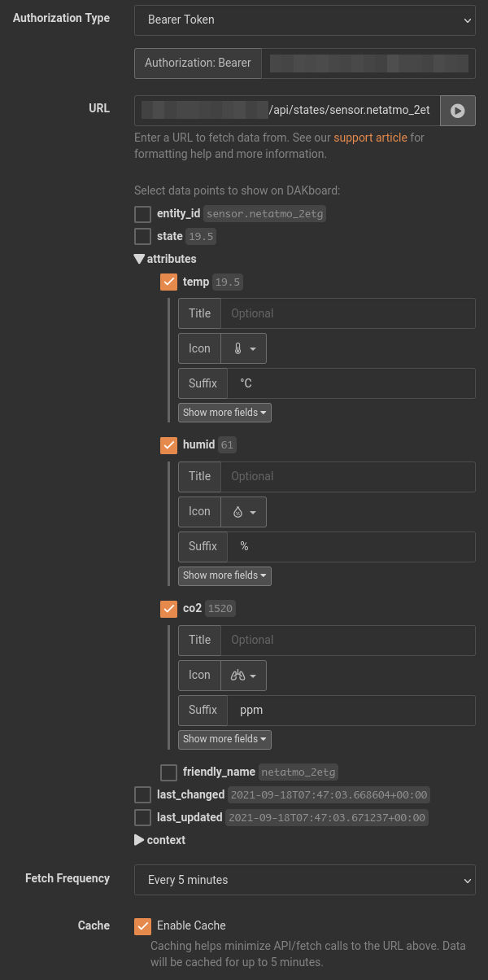
Task: Click the Bearer token input field
Action: click(368, 63)
